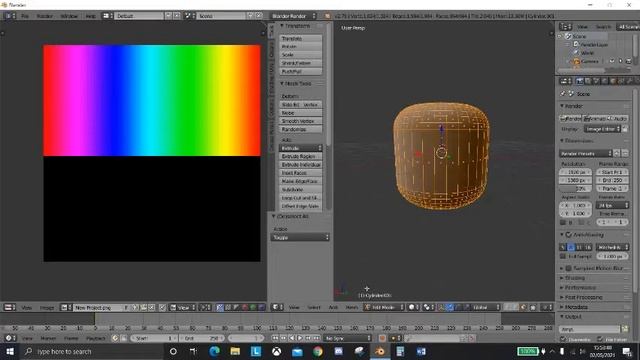640x360 pixels.
Task: Toggle the Border checkbox under Aspect Ratio
Action: [x=563, y=222]
